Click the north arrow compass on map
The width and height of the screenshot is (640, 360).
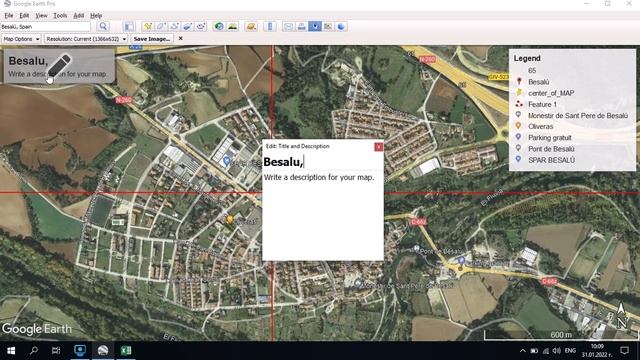(x=621, y=316)
